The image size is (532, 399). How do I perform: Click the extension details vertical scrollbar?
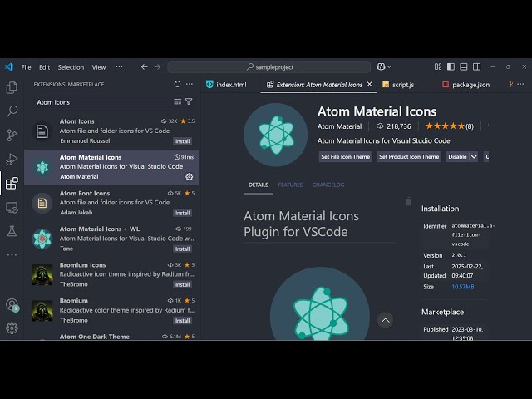click(x=408, y=202)
